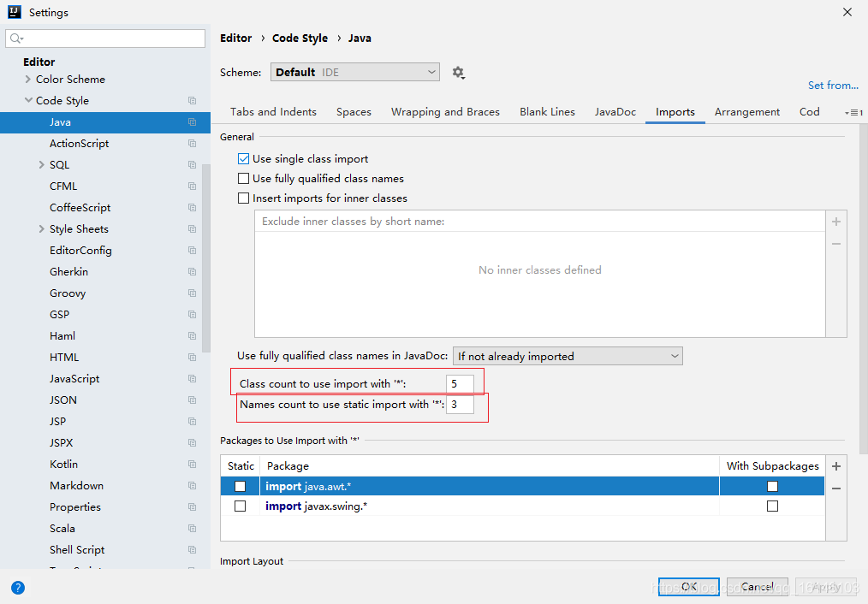This screenshot has width=868, height=604.
Task: Click copy-settings icon beside Gherkin
Action: click(x=192, y=271)
